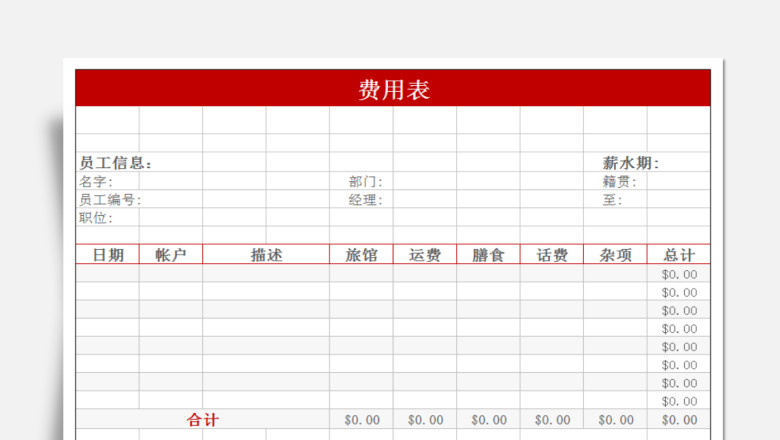This screenshot has width=780, height=440.
Task: Select the 杂项 column header
Action: [615, 254]
